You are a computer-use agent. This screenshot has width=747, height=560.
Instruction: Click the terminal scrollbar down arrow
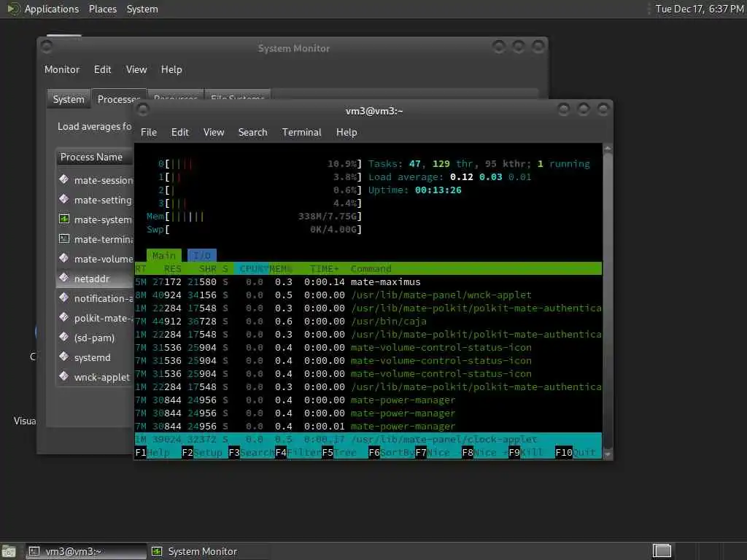click(x=608, y=454)
